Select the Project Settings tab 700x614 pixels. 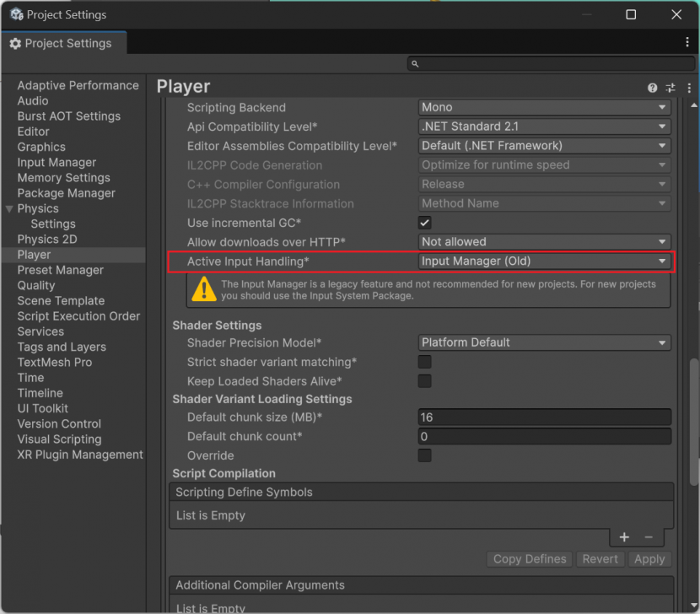click(64, 43)
